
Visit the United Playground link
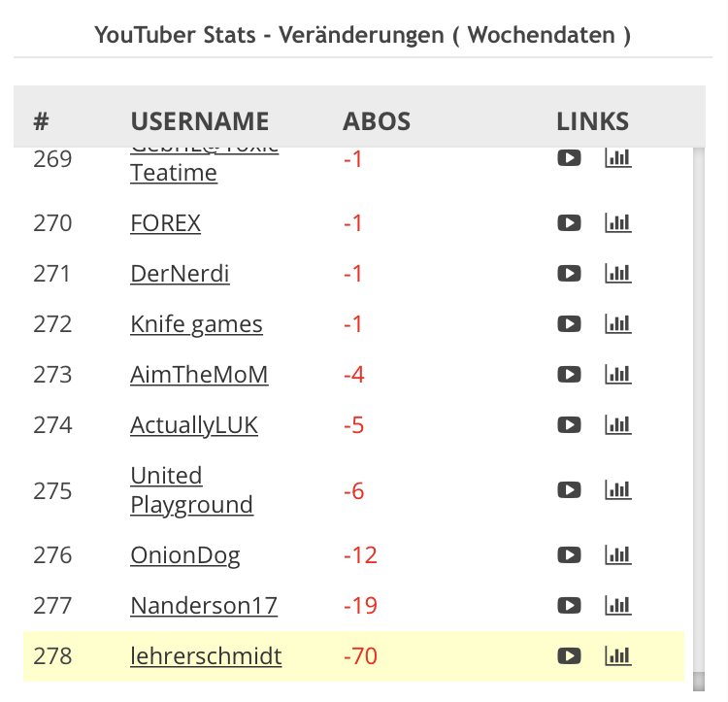coord(191,490)
